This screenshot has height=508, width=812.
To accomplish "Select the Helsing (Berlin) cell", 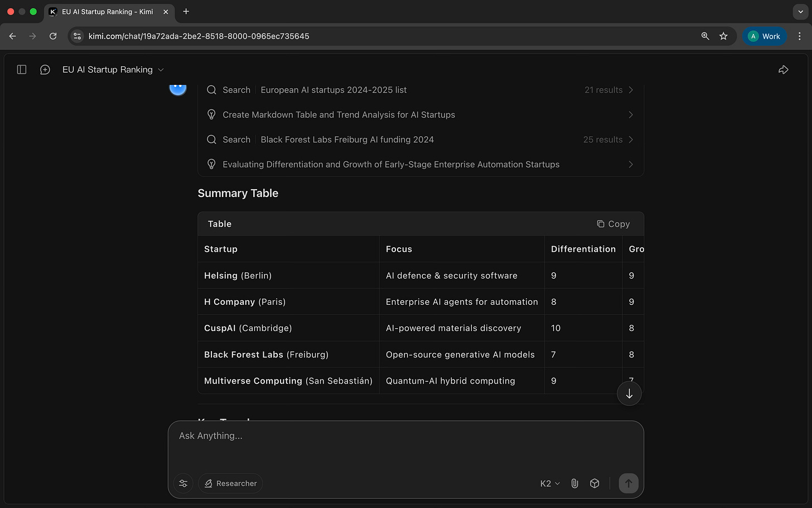I will (x=288, y=276).
